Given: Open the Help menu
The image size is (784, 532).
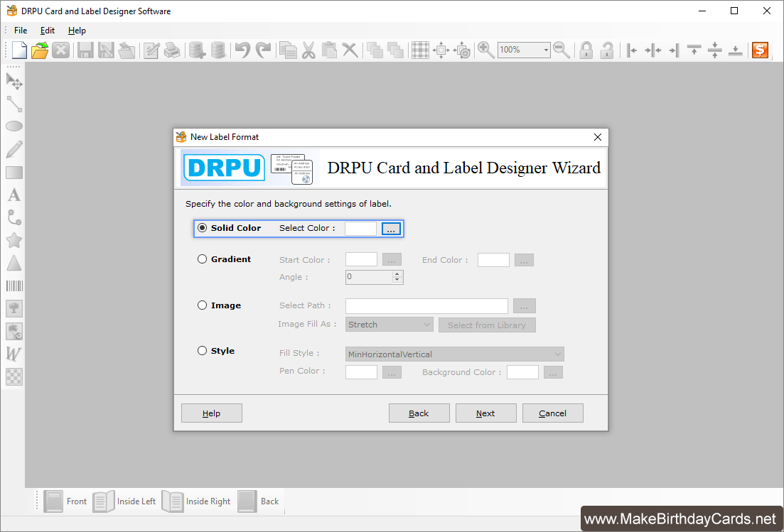Looking at the screenshot, I should [x=77, y=31].
